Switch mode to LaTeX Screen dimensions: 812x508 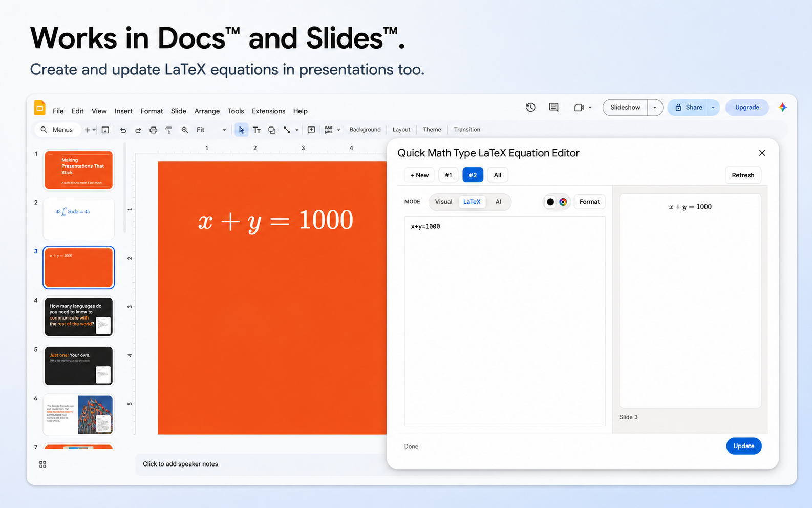point(472,202)
